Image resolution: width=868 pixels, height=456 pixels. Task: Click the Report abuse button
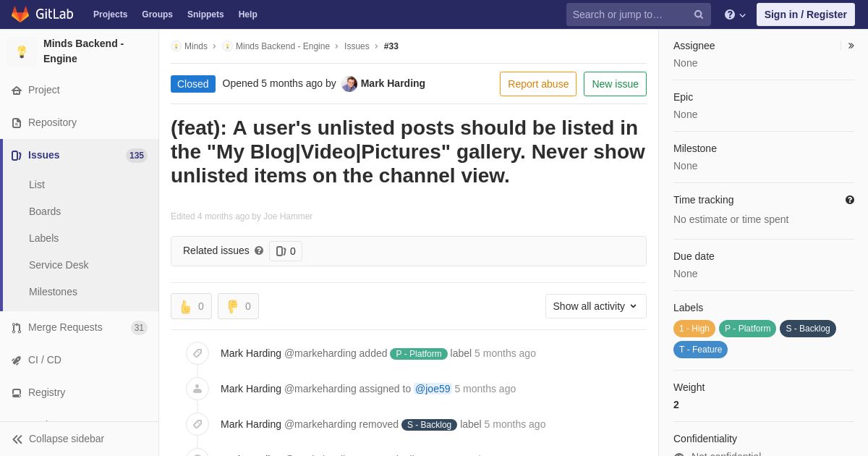coord(538,84)
